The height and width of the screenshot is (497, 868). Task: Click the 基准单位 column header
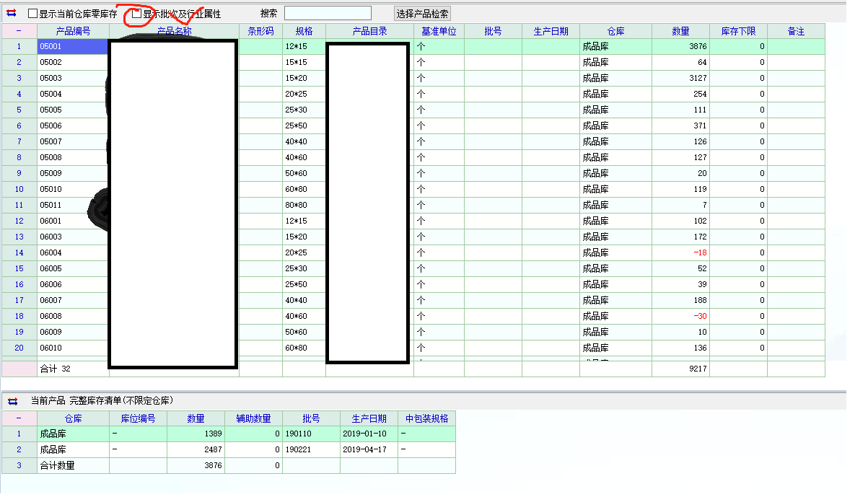click(x=439, y=31)
